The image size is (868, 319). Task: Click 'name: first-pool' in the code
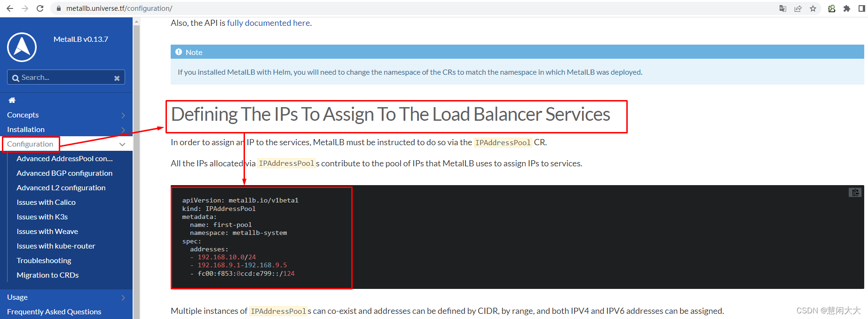tap(221, 225)
